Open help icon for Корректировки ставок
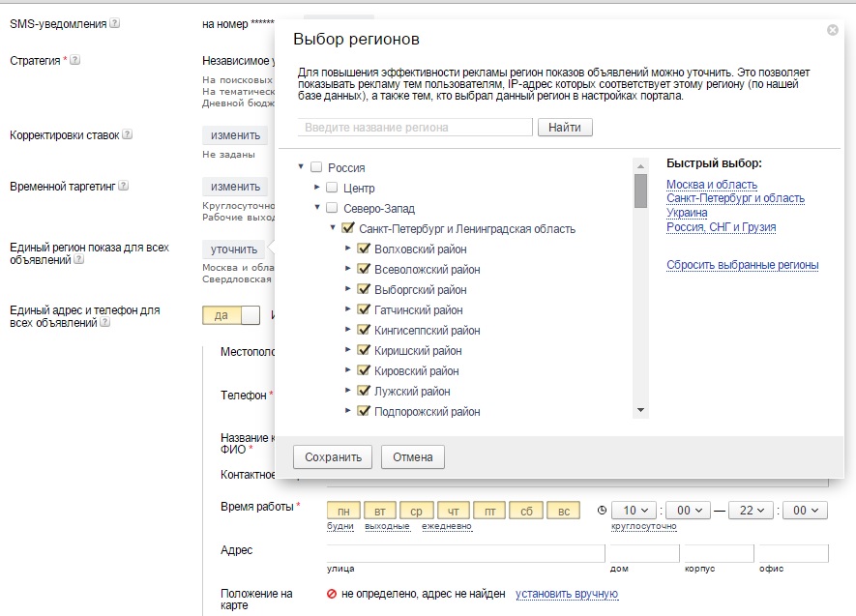 click(128, 134)
